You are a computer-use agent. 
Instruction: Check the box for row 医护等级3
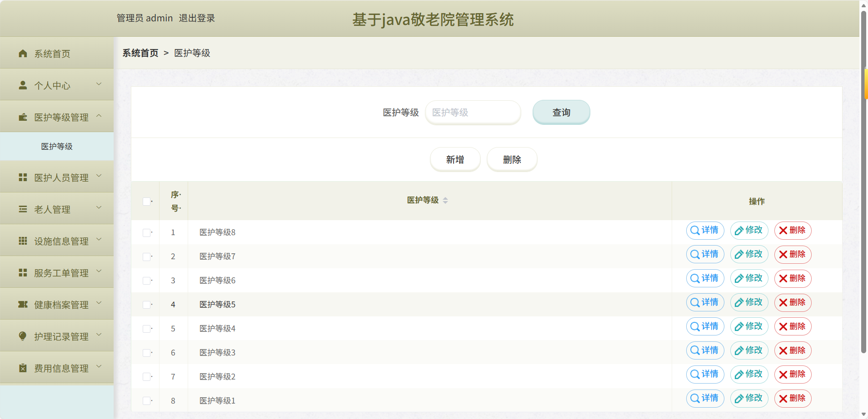tap(146, 353)
